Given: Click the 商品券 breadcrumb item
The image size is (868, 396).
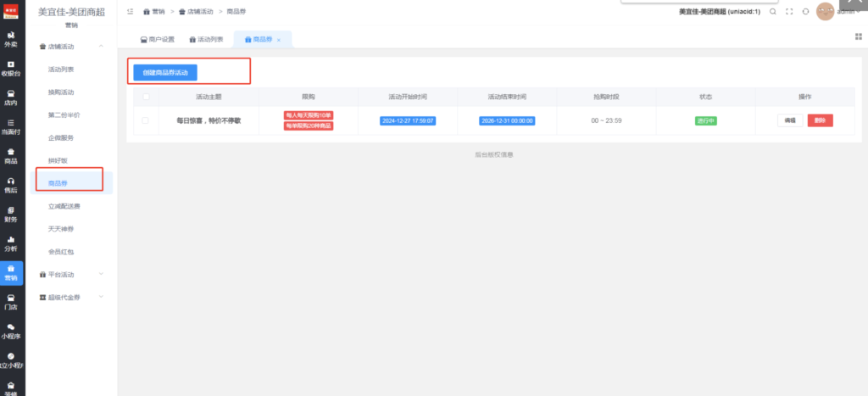Looking at the screenshot, I should click(236, 12).
